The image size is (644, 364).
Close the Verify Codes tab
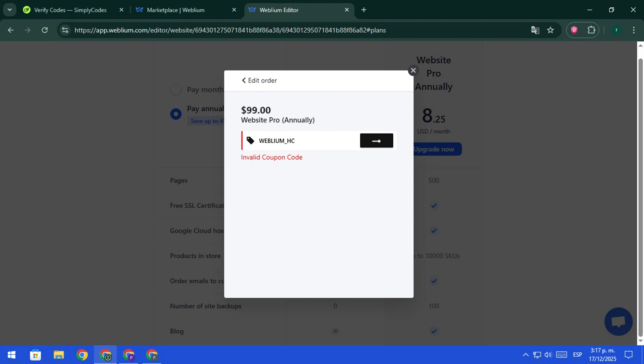(122, 10)
